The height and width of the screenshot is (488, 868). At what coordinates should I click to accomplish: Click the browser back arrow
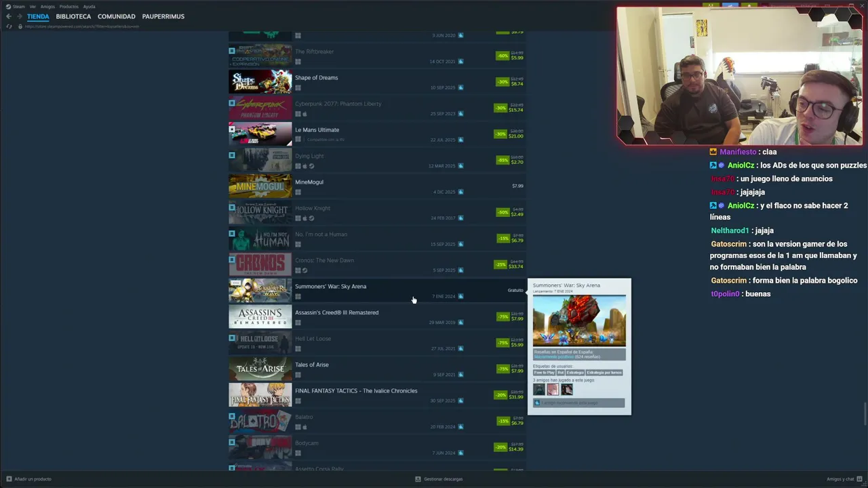(x=9, y=16)
